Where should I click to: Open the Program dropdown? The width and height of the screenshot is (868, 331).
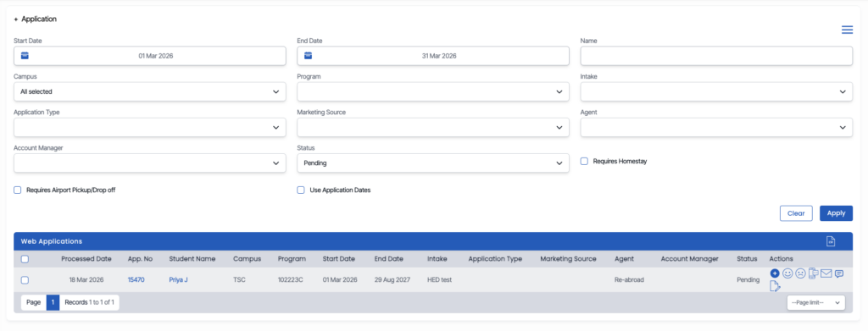(x=433, y=91)
